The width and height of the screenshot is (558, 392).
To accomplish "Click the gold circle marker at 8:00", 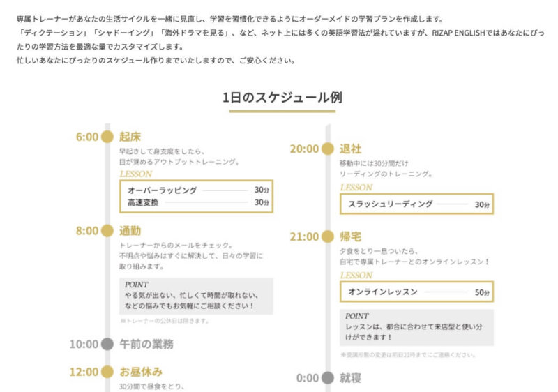I will pos(107,231).
